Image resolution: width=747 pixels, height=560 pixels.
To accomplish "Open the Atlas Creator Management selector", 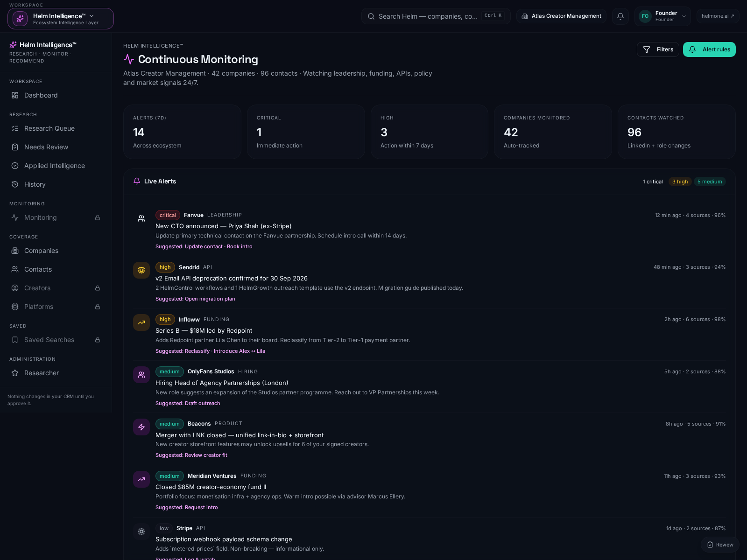I will [x=561, y=16].
